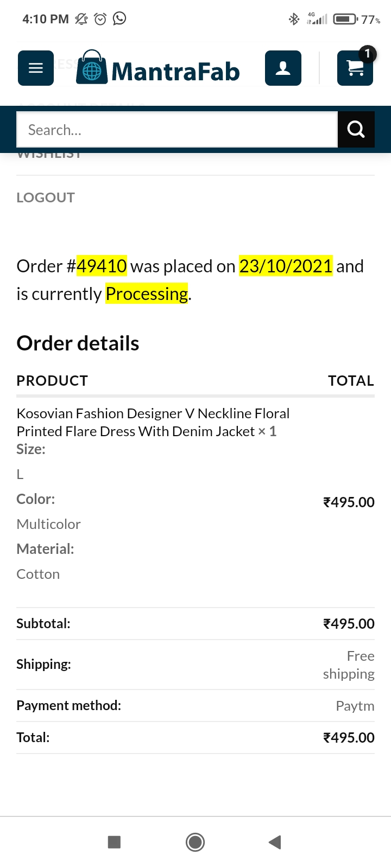Tap the Bluetooth status icon
Image resolution: width=391 pixels, height=868 pixels.
point(294,20)
